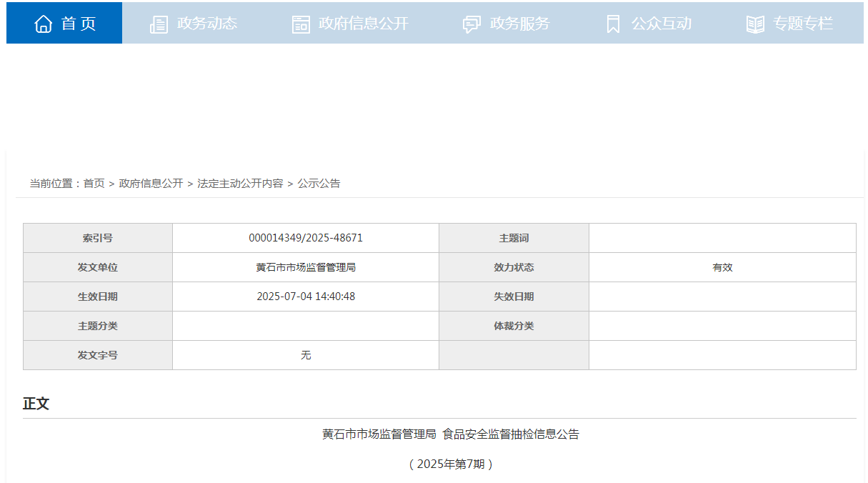Click the 索引号 header cell
This screenshot has width=868, height=483.
pos(98,238)
